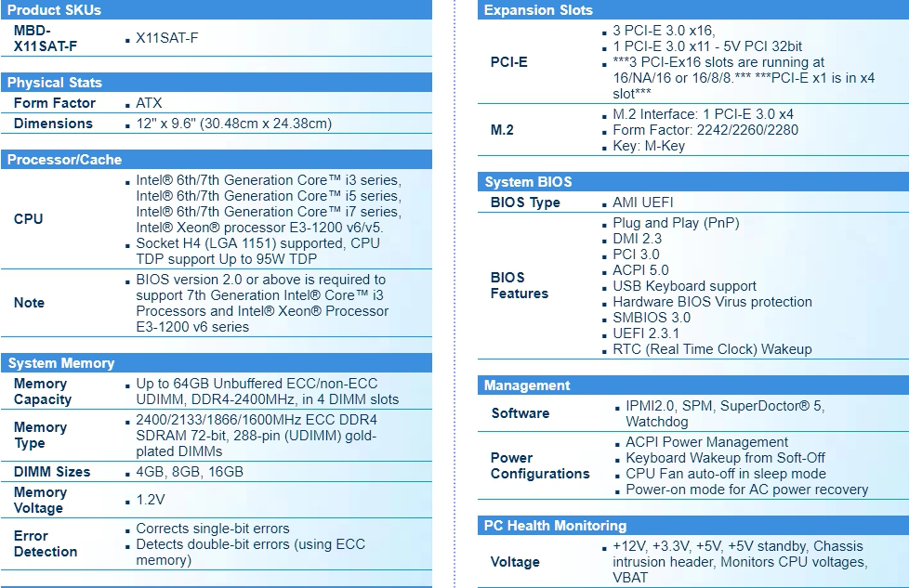Select the 1.2V memory voltage value
909x588 pixels.
150,501
